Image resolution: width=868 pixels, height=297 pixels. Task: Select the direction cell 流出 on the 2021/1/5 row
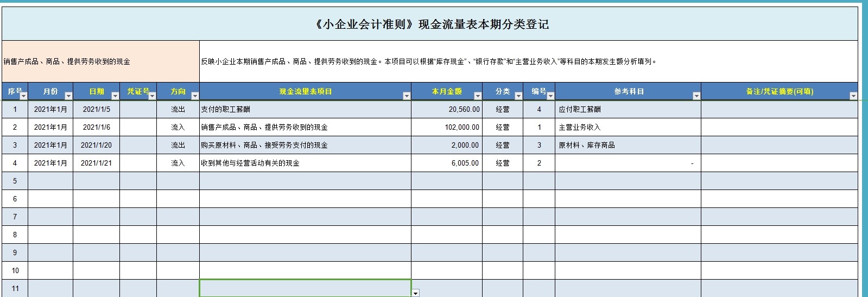[178, 109]
